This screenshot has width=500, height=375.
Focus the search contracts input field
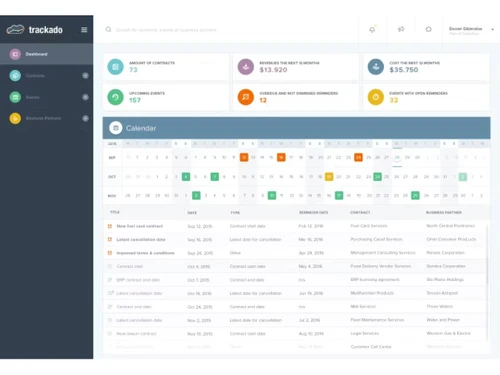(x=166, y=30)
